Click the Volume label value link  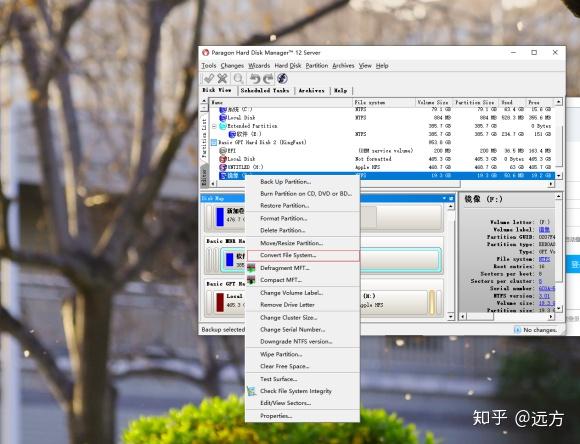[x=544, y=229]
